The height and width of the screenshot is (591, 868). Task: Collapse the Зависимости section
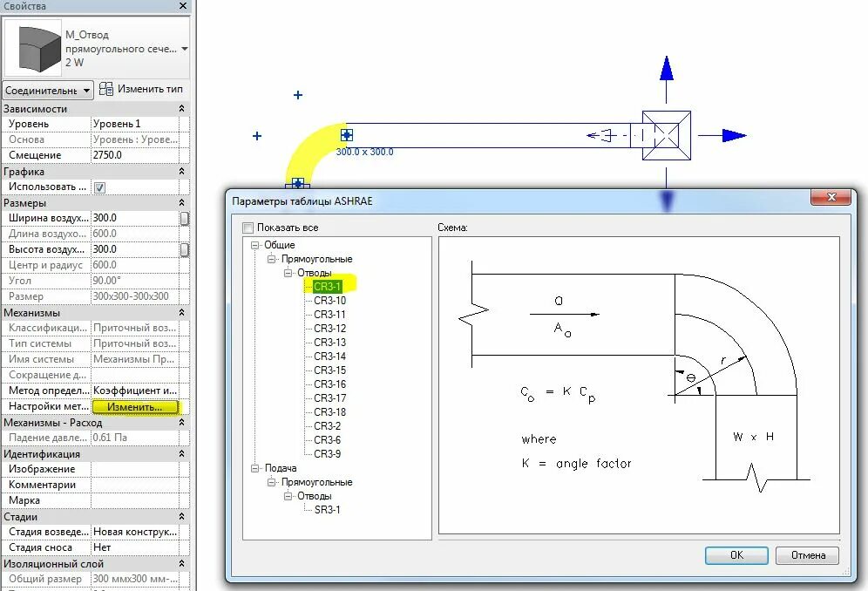[181, 109]
